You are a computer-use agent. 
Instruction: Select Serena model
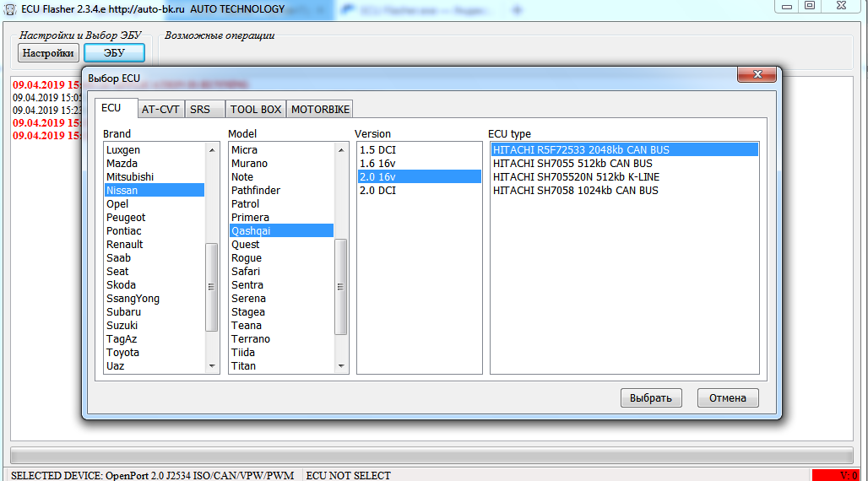pos(281,299)
